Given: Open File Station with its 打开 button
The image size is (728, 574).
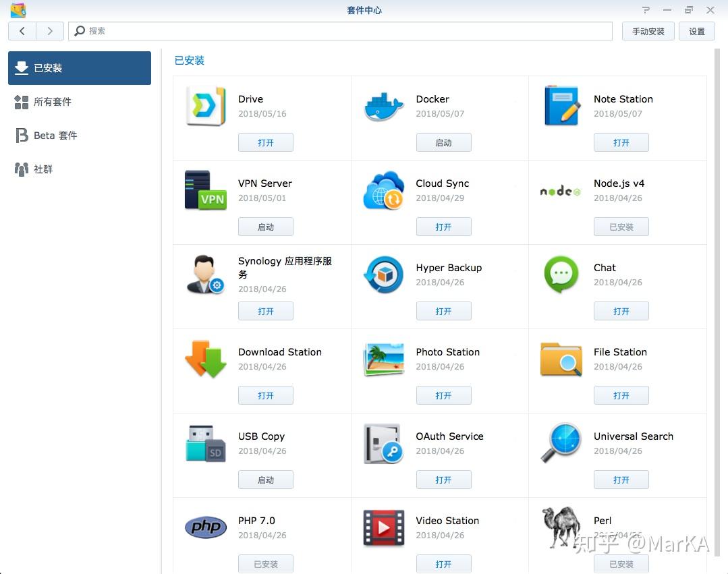Looking at the screenshot, I should pos(621,395).
